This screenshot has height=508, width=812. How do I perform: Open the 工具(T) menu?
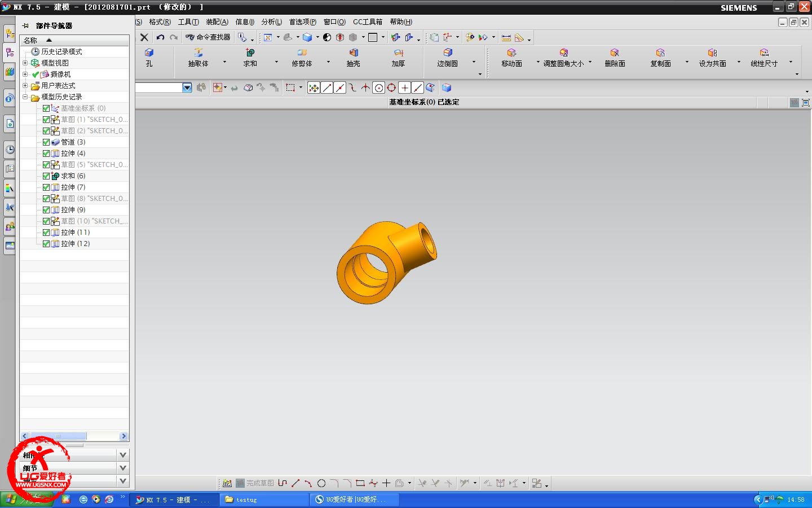[x=188, y=22]
